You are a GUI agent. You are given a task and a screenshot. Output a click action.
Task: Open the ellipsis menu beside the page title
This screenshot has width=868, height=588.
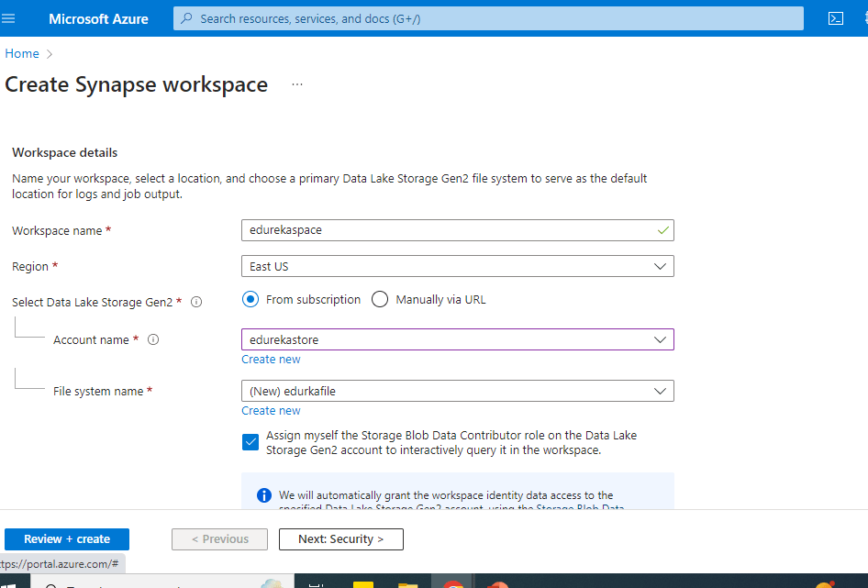(296, 83)
